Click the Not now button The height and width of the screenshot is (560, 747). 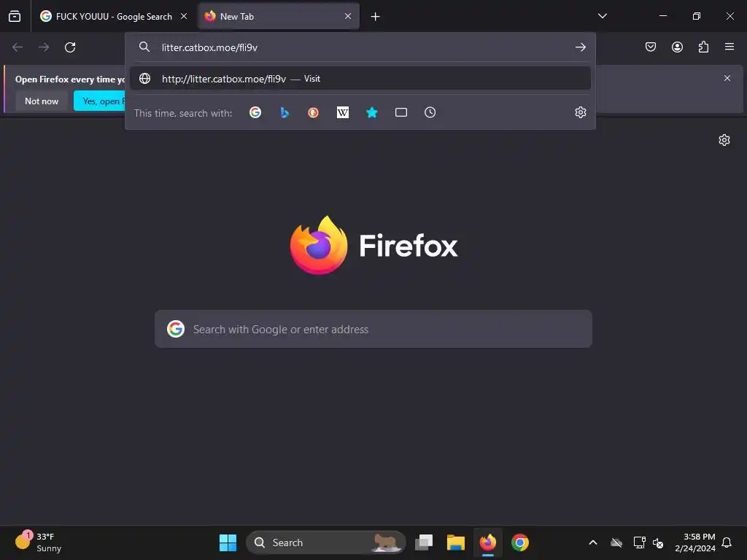[x=42, y=101]
